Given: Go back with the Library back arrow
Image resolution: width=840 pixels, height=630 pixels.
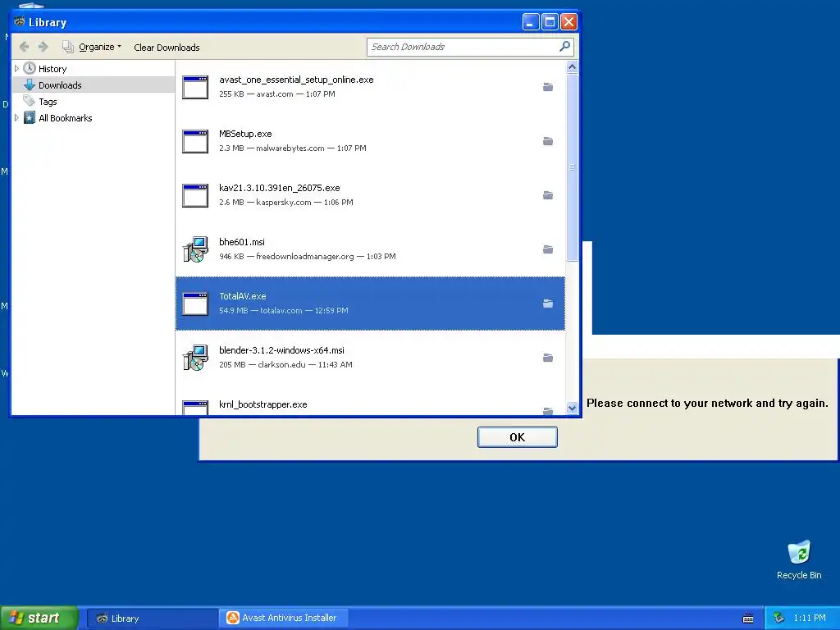Looking at the screenshot, I should [x=24, y=47].
